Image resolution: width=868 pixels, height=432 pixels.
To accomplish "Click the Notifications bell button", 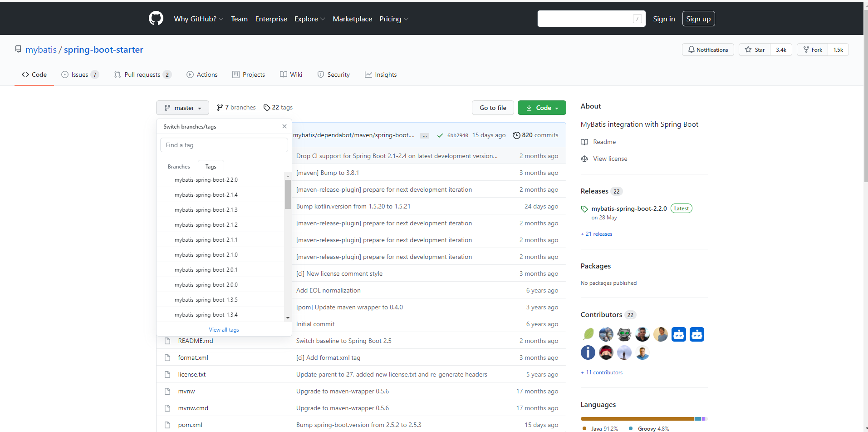I will coord(707,50).
